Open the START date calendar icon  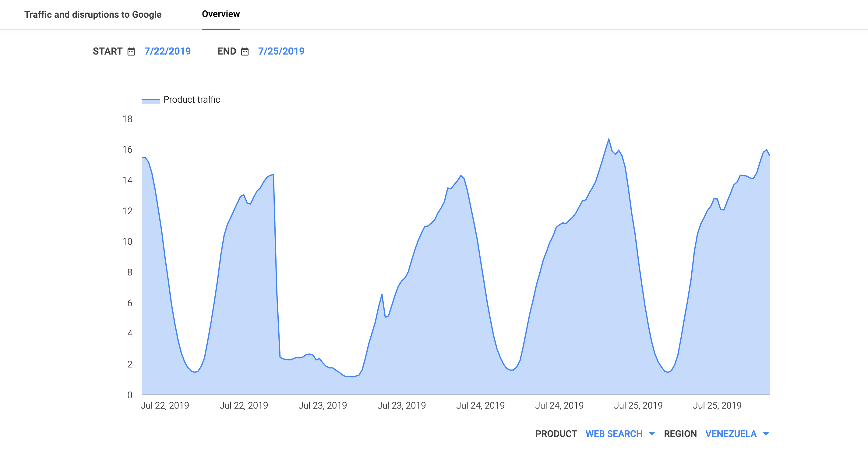[131, 51]
